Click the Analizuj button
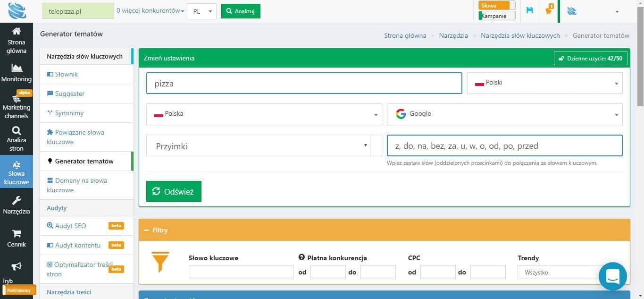The height and width of the screenshot is (299, 644). pyautogui.click(x=241, y=11)
